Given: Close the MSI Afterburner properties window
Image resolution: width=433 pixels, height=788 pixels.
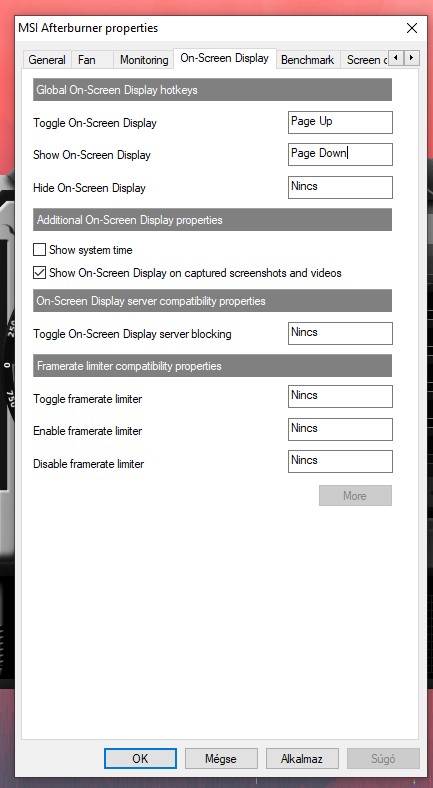Looking at the screenshot, I should [x=412, y=28].
